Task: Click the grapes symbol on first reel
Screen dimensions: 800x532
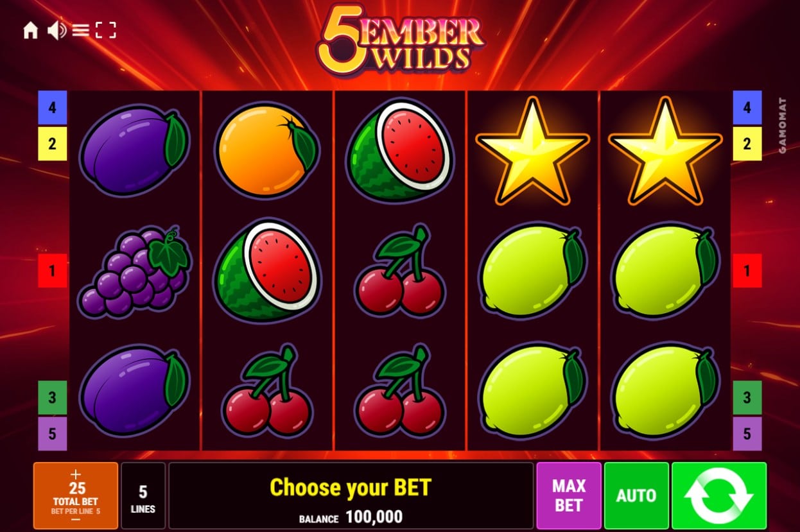Action: click(x=134, y=271)
